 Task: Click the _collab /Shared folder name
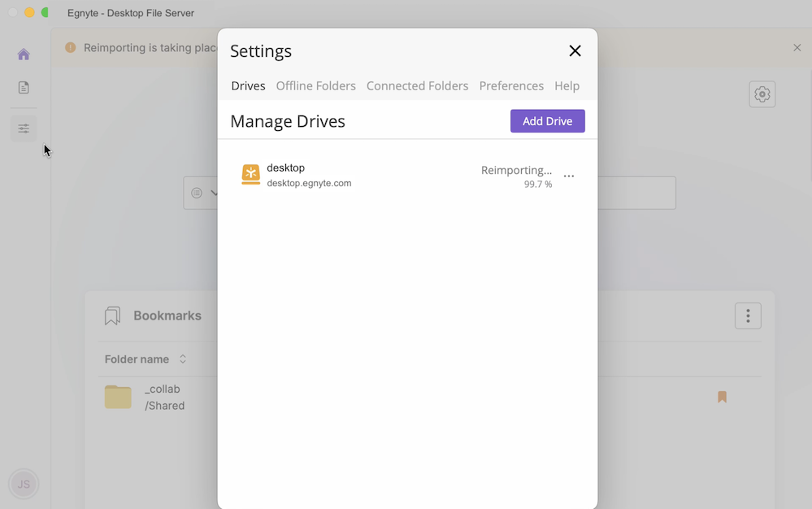point(165,397)
